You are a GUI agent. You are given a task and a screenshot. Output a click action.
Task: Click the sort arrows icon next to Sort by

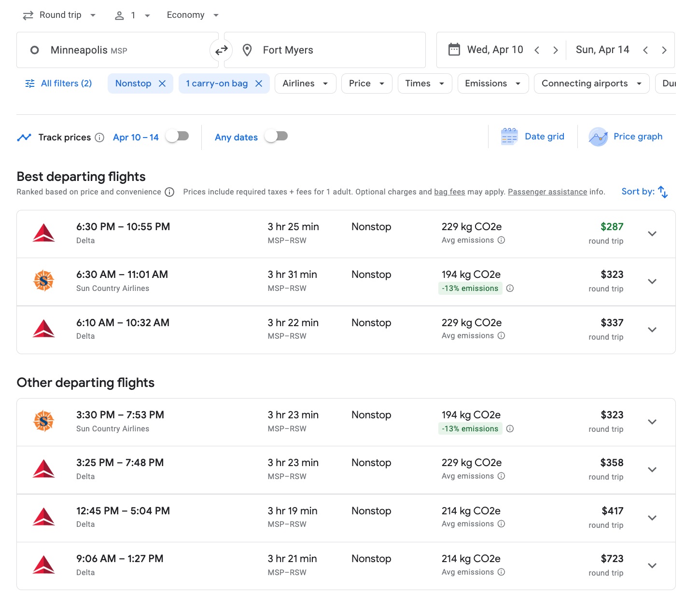coord(663,192)
